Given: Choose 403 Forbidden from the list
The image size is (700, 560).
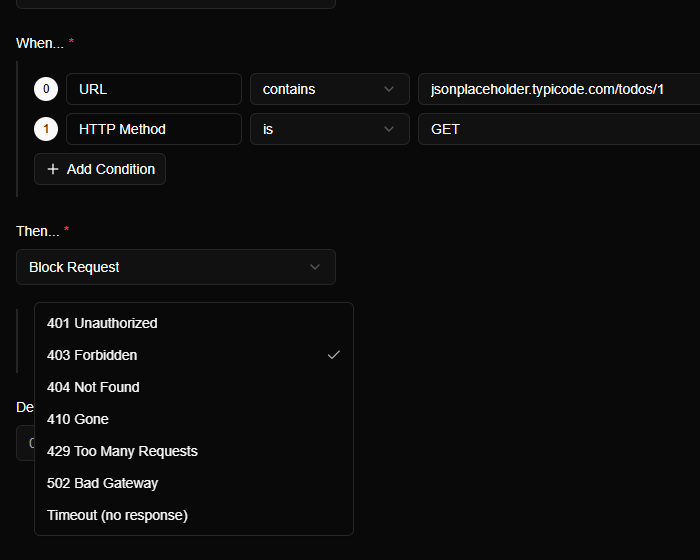Looking at the screenshot, I should [x=194, y=355].
